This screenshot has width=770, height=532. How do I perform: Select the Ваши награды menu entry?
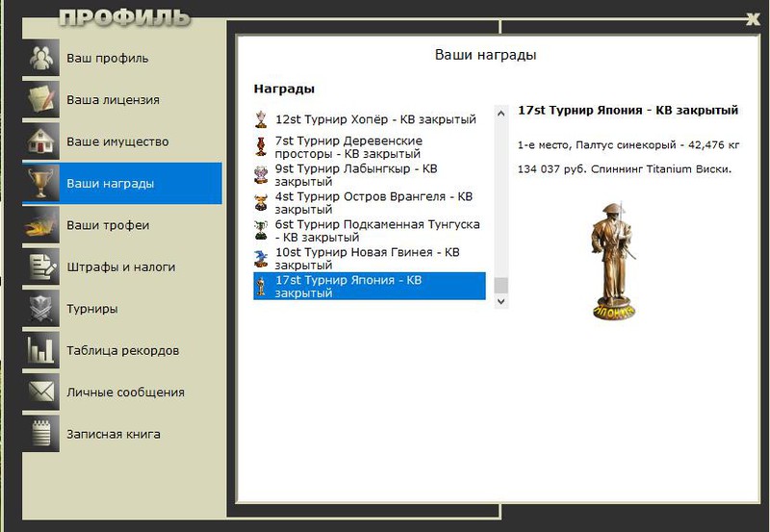(x=122, y=183)
